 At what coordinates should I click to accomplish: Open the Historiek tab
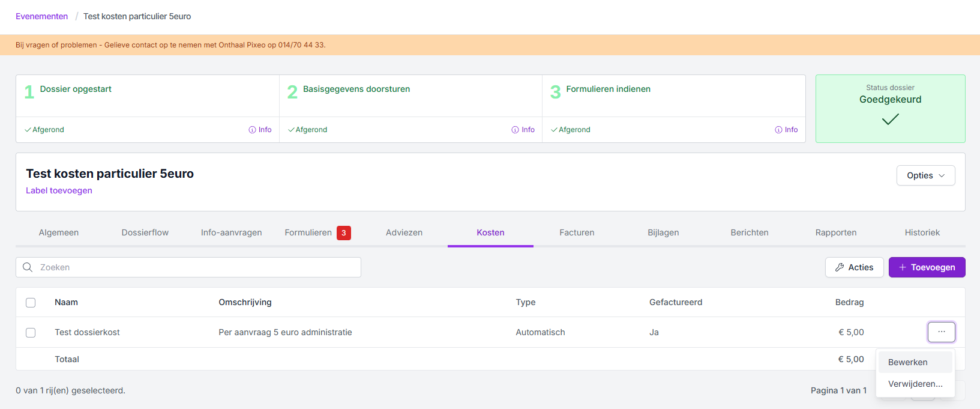(x=922, y=232)
